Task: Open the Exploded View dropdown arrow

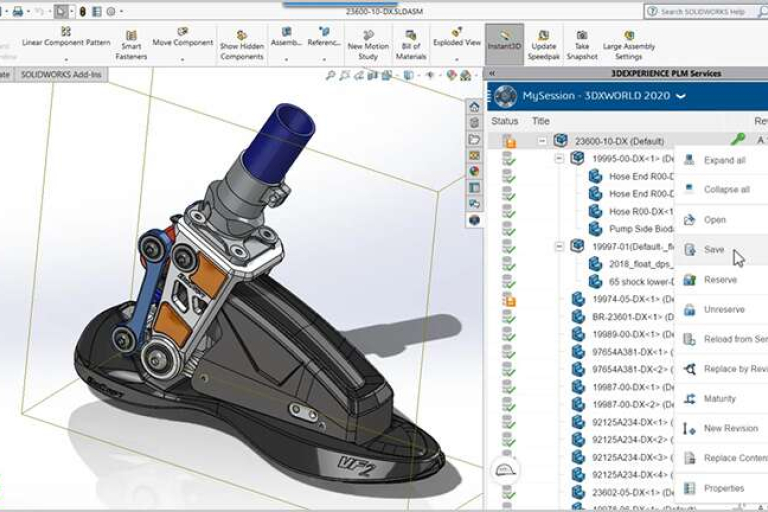Action: click(x=456, y=60)
